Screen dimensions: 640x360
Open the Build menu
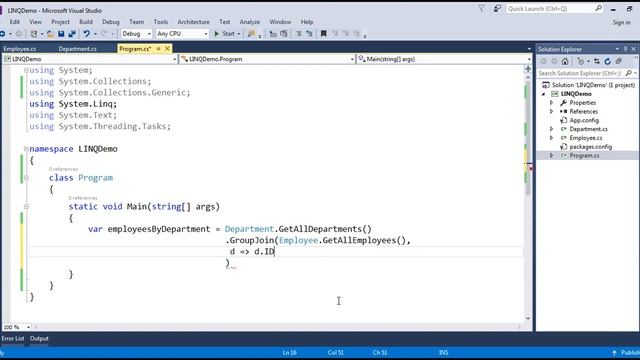86,22
